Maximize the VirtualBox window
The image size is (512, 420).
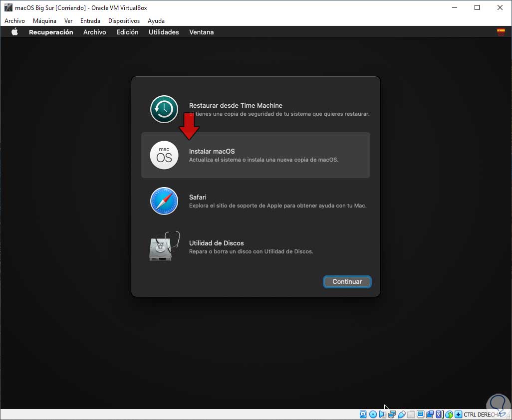[477, 7]
